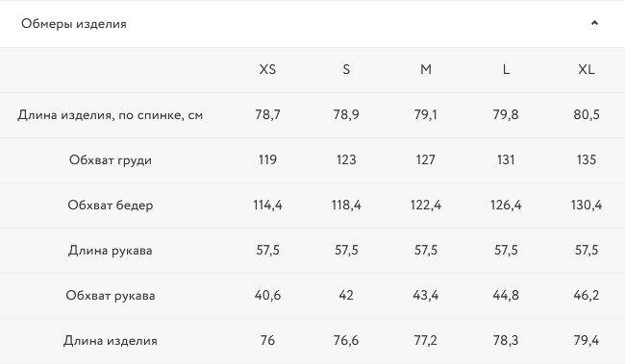Click the Обхват бедер row label
The width and height of the screenshot is (625, 364).
(x=111, y=206)
